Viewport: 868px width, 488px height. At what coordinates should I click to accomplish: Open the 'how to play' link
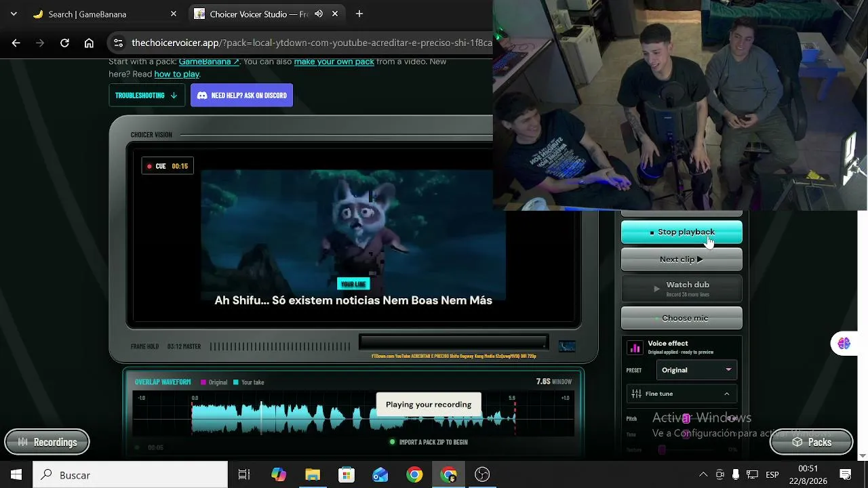tap(176, 74)
